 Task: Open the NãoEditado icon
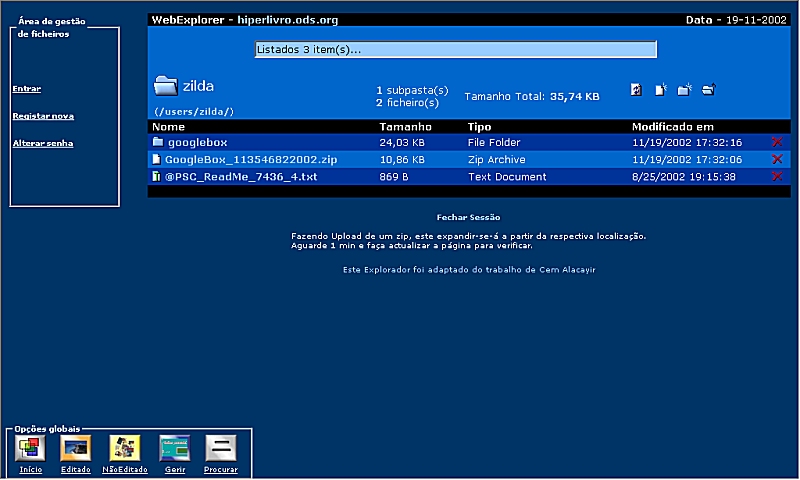coord(124,448)
